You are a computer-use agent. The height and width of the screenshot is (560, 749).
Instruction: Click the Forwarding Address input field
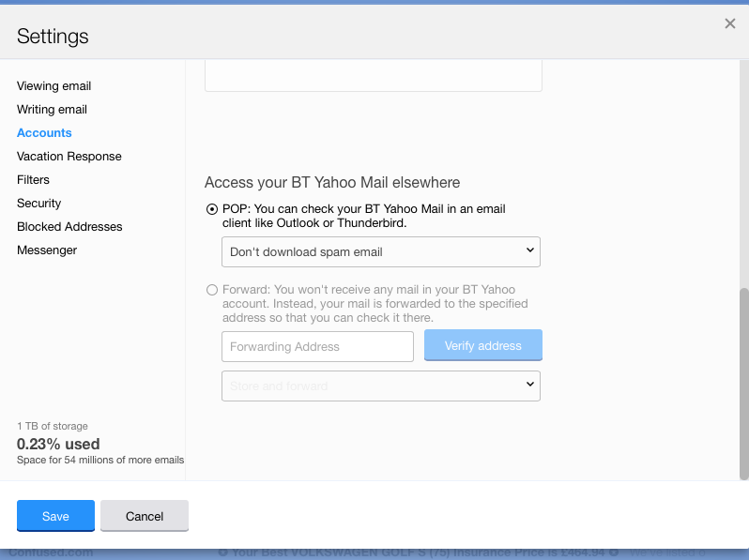[317, 346]
